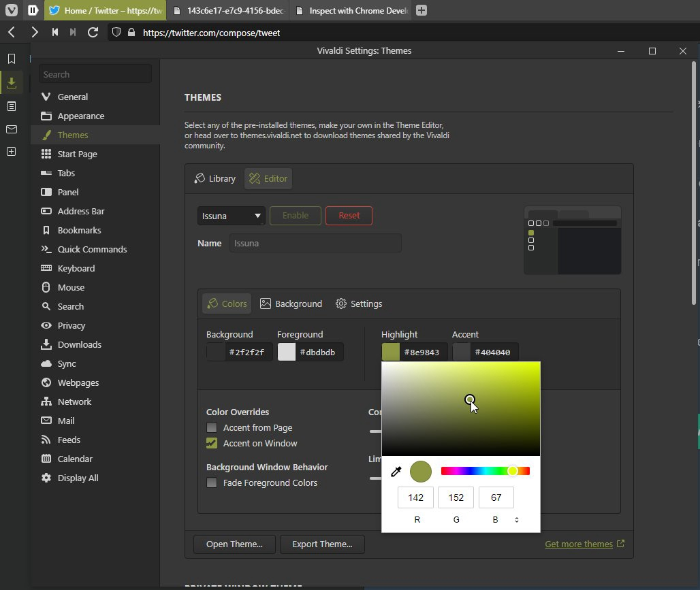Click the red Reset button
This screenshot has height=590, width=700.
point(349,216)
